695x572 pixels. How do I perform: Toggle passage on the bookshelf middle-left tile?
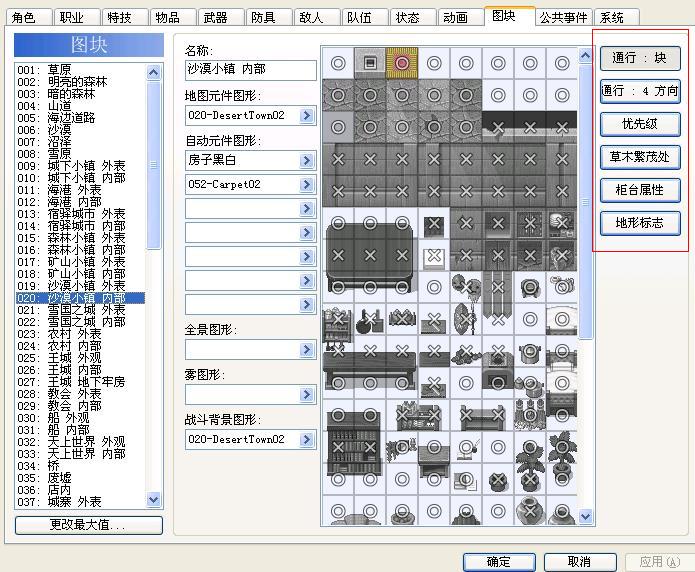click(338, 447)
